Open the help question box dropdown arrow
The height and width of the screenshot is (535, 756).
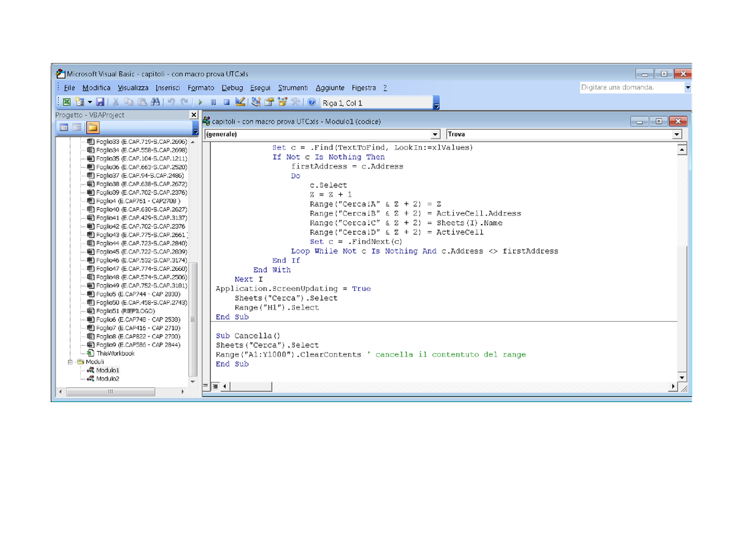tap(688, 88)
